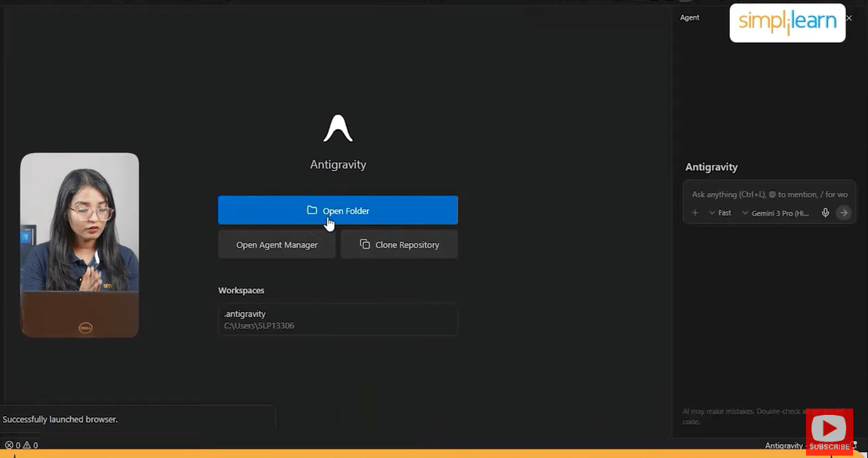Click the errors indicator in the status bar
The height and width of the screenshot is (458, 868).
pos(13,444)
